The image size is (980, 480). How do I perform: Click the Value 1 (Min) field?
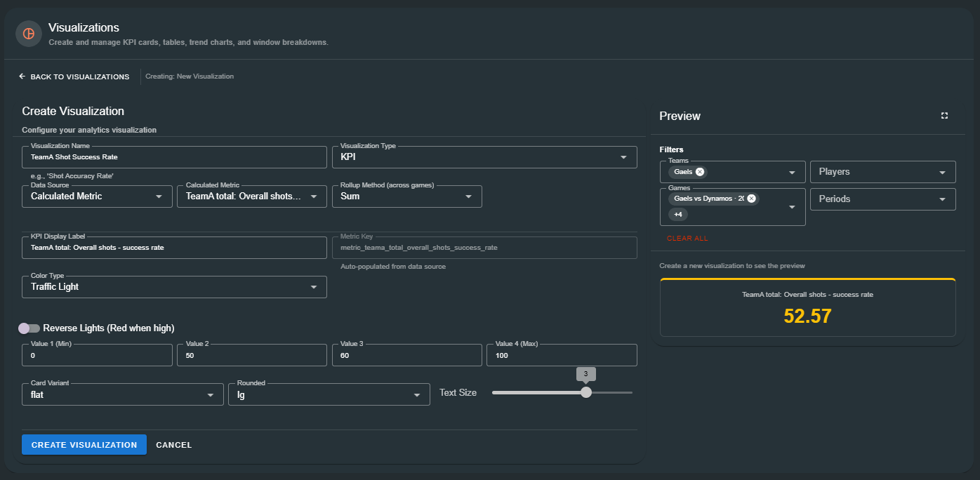[97, 355]
